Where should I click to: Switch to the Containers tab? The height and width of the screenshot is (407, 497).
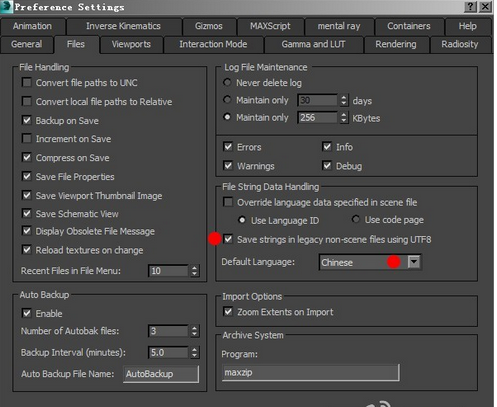409,26
